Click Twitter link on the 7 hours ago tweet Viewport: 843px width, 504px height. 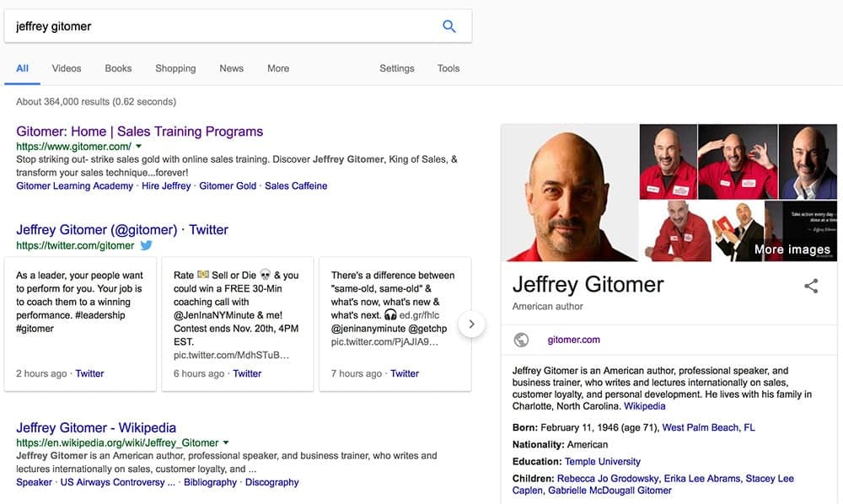click(405, 373)
